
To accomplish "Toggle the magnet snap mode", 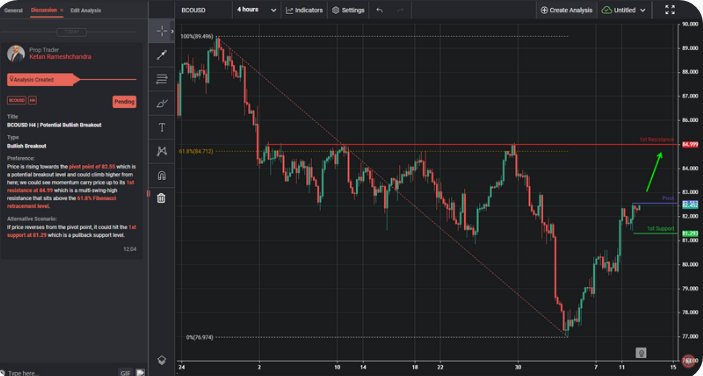I will 162,175.
